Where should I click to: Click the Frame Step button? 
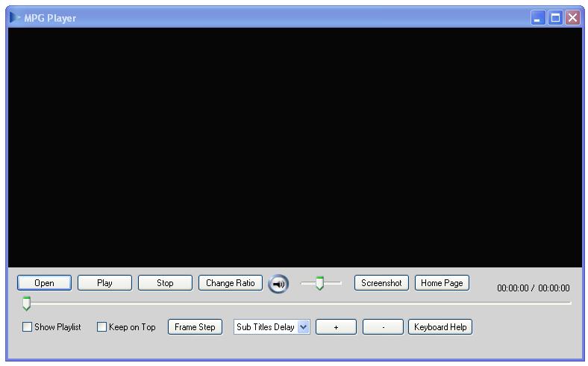[195, 327]
